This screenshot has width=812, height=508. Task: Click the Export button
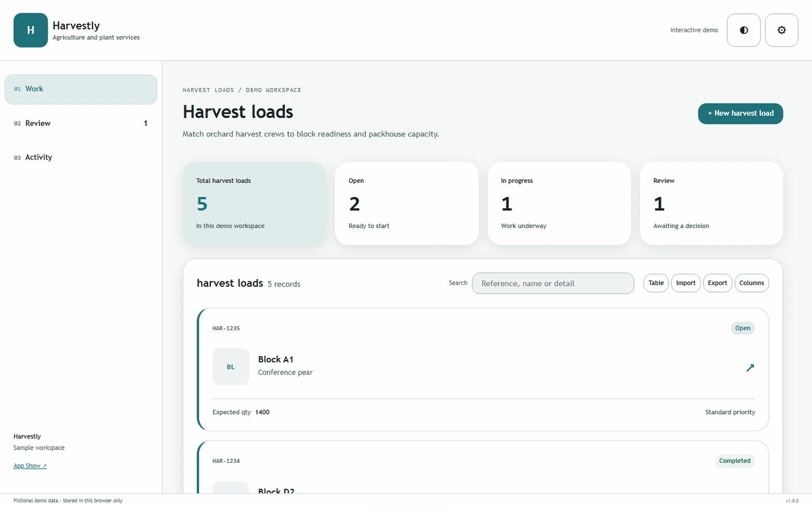[x=717, y=283]
